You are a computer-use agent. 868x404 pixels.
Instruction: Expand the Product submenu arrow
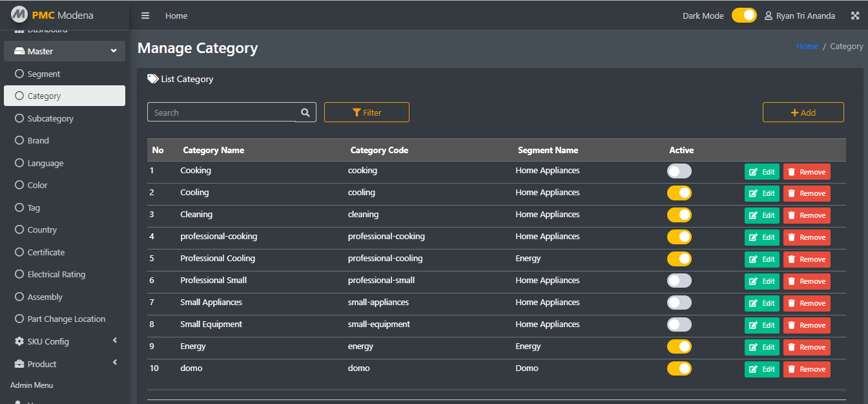(115, 363)
